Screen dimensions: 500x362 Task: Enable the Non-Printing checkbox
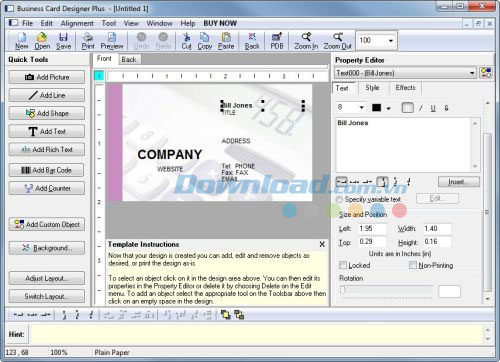[x=413, y=265]
